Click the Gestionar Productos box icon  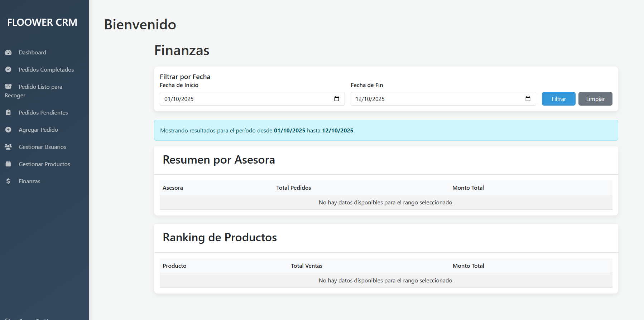click(x=8, y=164)
